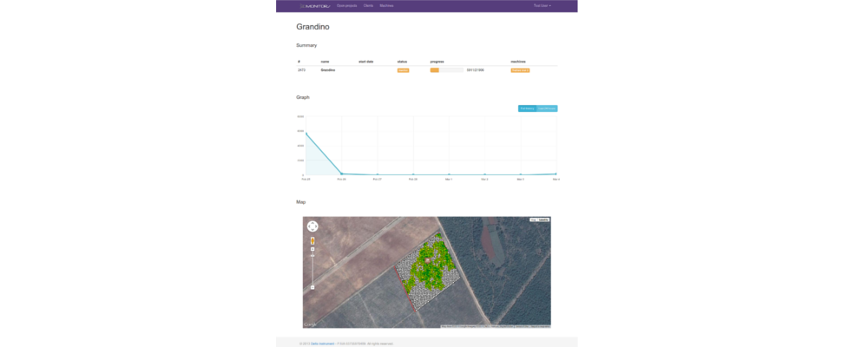The image size is (868, 347).
Task: Click the orange status badge for Grandino
Action: coord(403,70)
